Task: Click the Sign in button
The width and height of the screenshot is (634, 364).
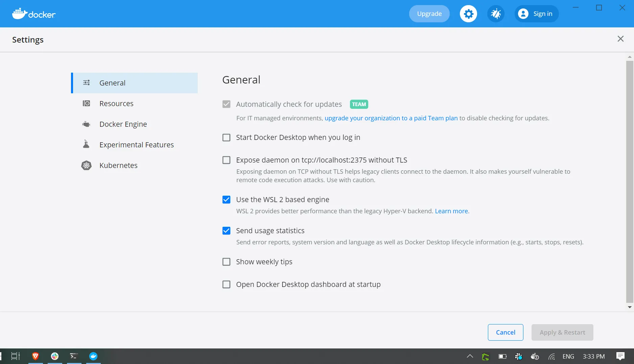Action: [537, 14]
